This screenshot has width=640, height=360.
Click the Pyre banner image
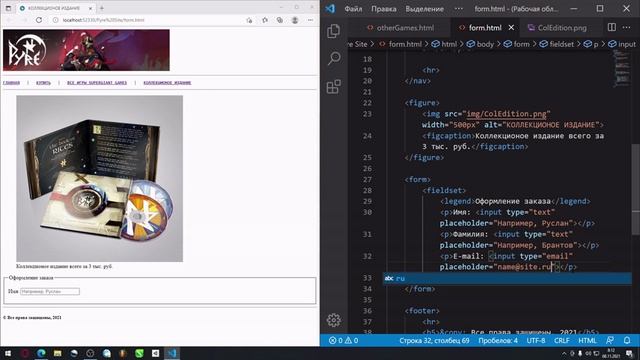point(86,50)
